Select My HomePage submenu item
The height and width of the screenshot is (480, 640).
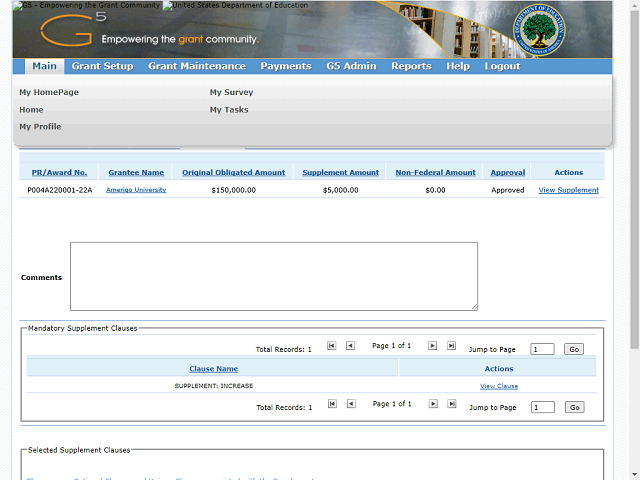tap(49, 92)
